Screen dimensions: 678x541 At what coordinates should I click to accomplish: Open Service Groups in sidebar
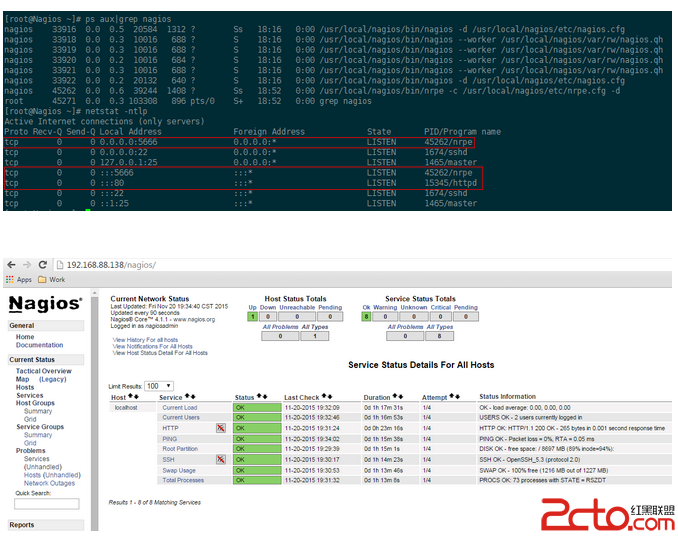pyautogui.click(x=40, y=427)
